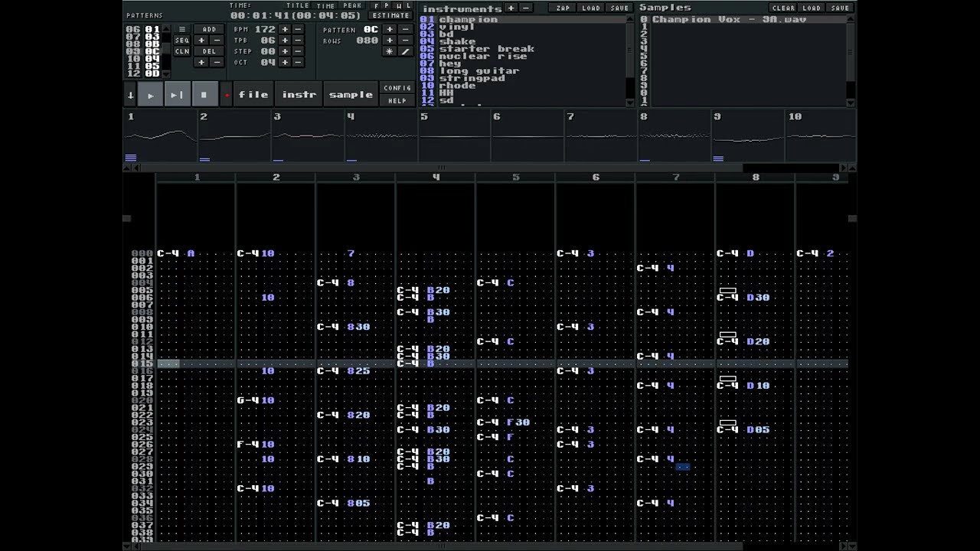980x551 pixels.
Task: Click the play-pattern step button
Action: tap(177, 95)
